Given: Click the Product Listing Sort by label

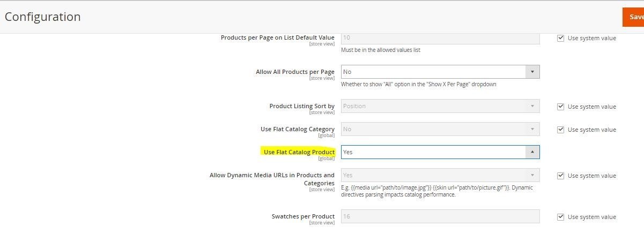Looking at the screenshot, I should (x=302, y=106).
